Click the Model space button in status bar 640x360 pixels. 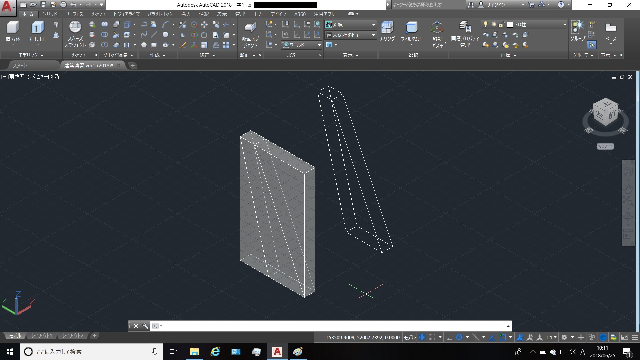pyautogui.click(x=409, y=337)
